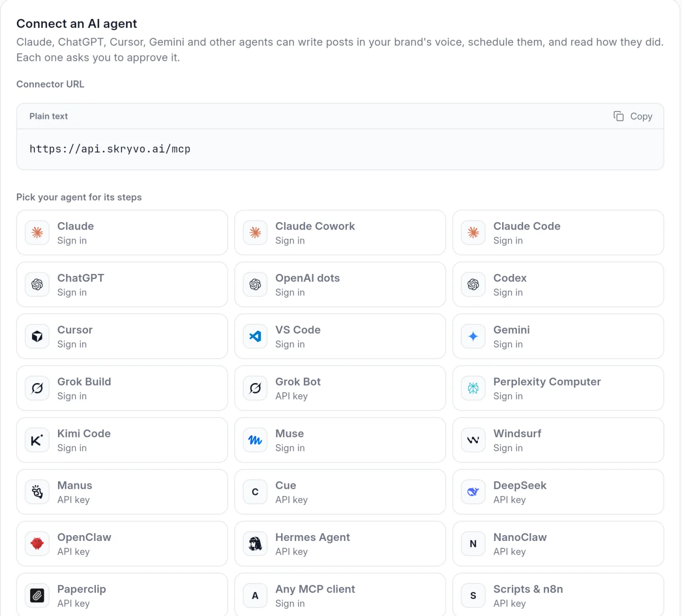Click the Codex logo icon
This screenshot has height=616, width=682.
tap(473, 285)
